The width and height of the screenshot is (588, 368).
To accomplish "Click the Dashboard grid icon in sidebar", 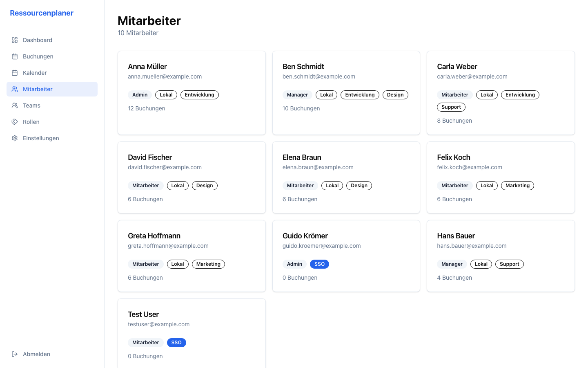I will coord(15,40).
